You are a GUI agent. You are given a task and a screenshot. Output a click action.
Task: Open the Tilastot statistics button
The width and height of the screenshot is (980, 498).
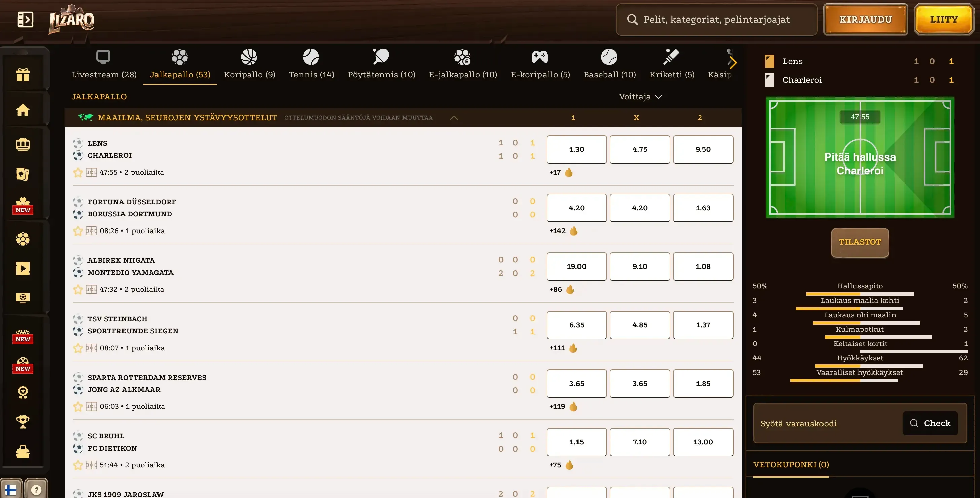860,242
